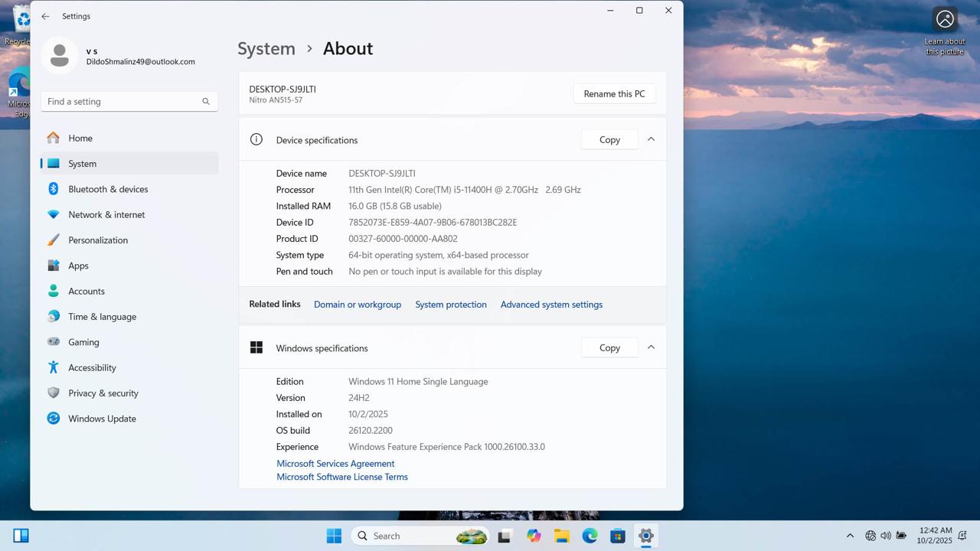Screen dimensions: 980x551
Task: Open Advanced system settings link
Action: point(551,305)
